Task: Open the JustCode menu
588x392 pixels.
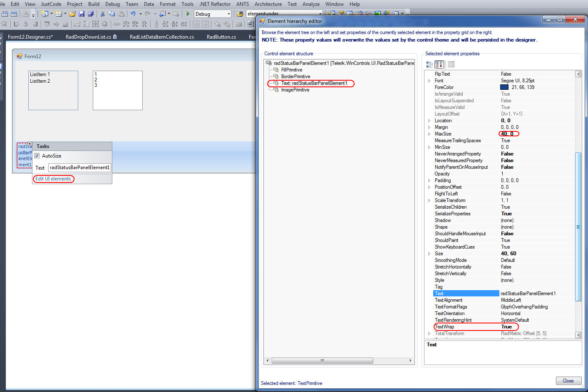Action: [51, 4]
